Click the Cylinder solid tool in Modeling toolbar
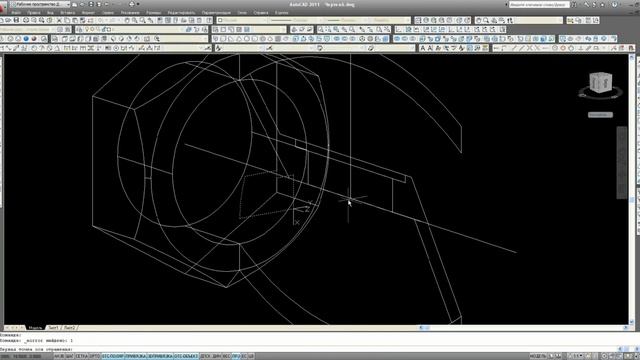 (255, 39)
